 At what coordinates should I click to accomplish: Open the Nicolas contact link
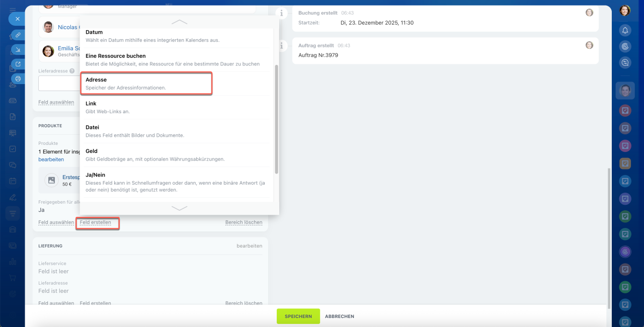tap(68, 27)
